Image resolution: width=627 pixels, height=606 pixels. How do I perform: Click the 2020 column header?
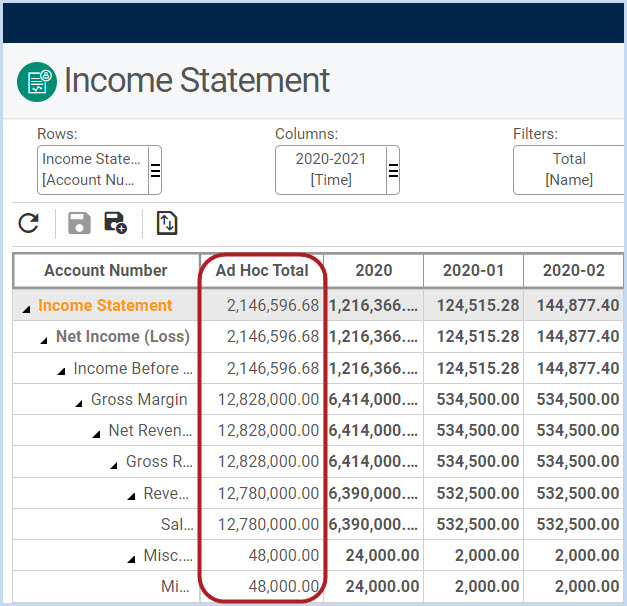(x=373, y=270)
